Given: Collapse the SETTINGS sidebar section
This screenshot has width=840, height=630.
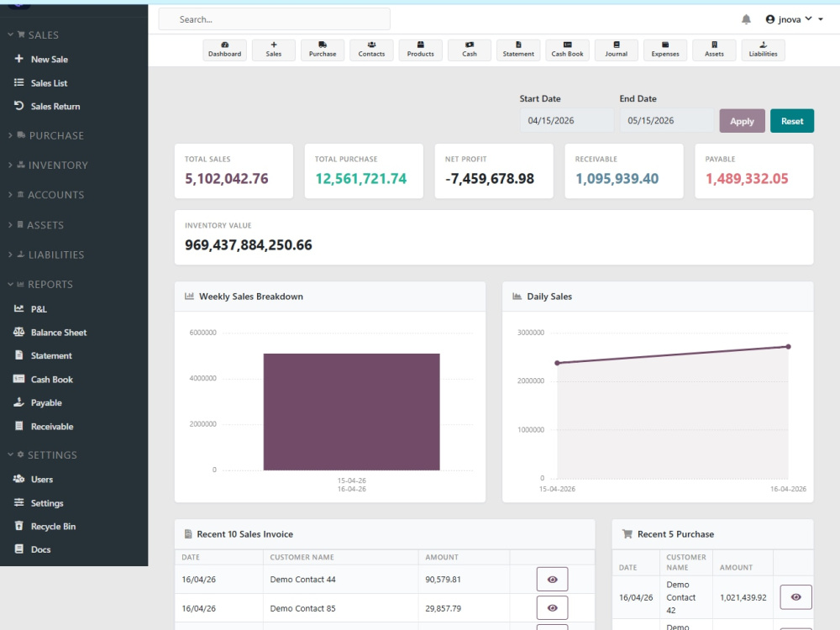Looking at the screenshot, I should [42, 454].
